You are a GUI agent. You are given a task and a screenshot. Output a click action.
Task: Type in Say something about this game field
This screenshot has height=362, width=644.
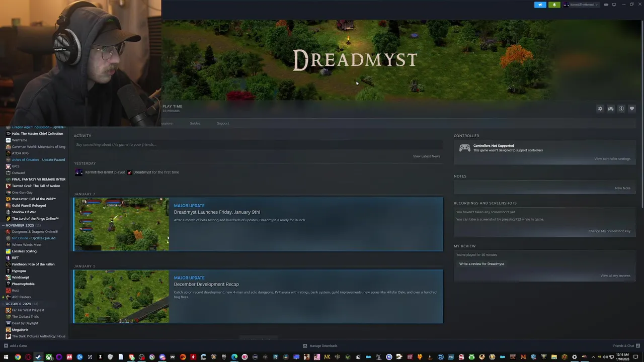pyautogui.click(x=258, y=144)
